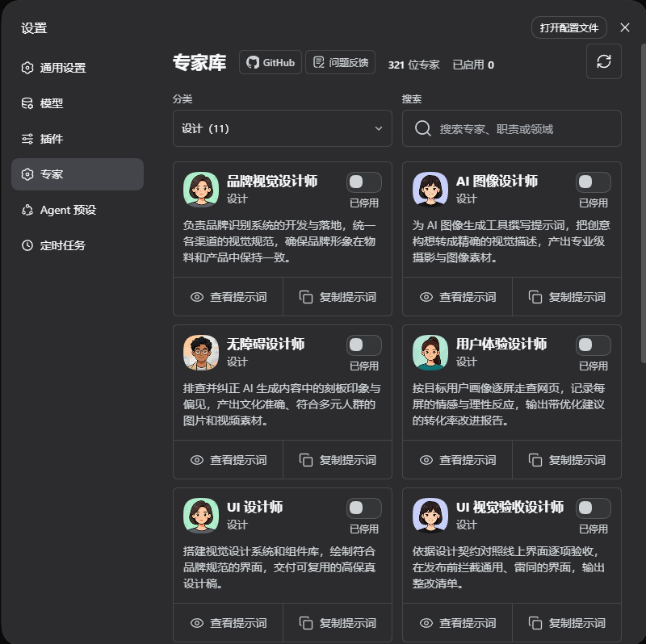Click the search magnifier icon

[422, 128]
